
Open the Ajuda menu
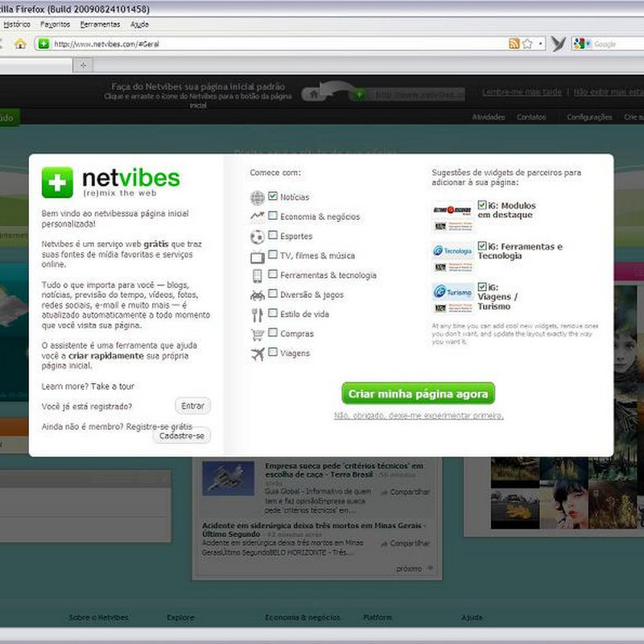139,25
